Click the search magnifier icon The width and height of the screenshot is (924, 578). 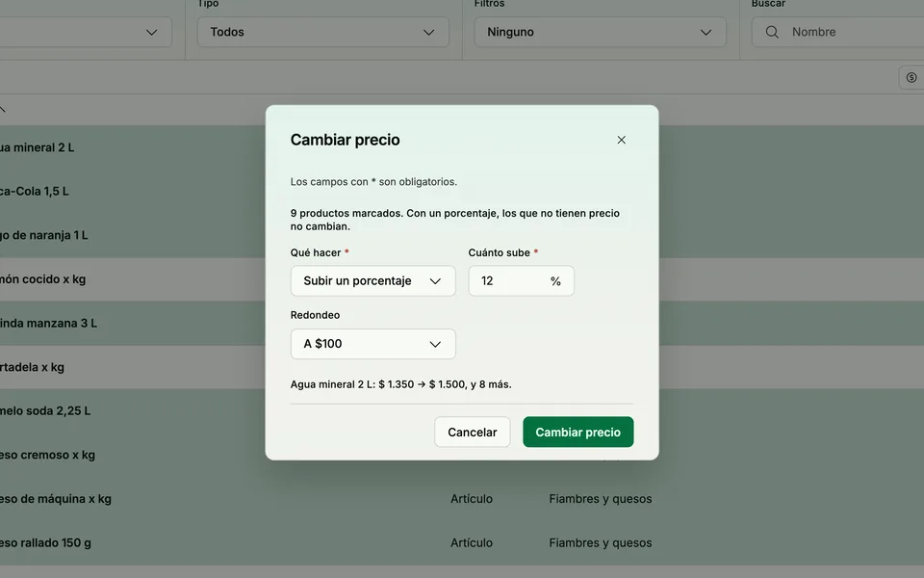coord(772,32)
